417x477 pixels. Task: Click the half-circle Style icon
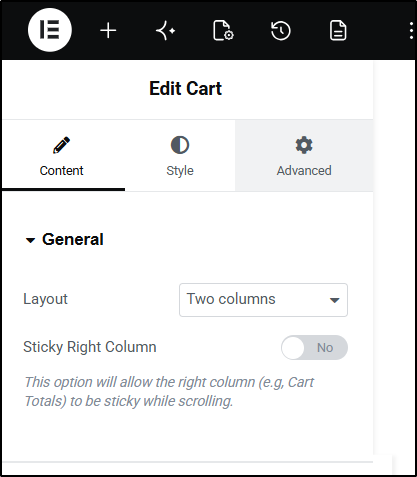click(x=180, y=145)
